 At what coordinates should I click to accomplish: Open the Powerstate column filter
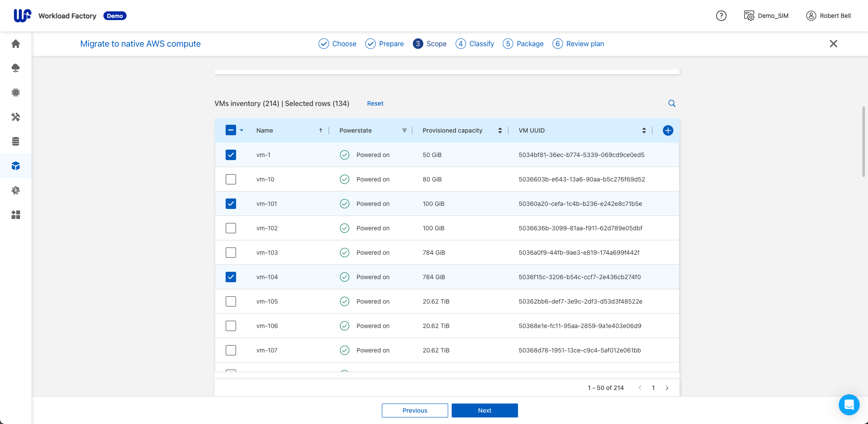click(404, 130)
